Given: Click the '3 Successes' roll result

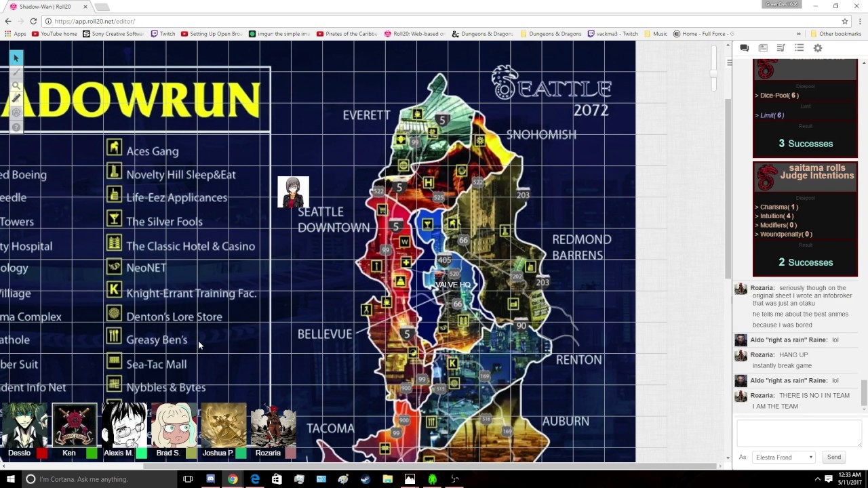Looking at the screenshot, I should coord(806,144).
